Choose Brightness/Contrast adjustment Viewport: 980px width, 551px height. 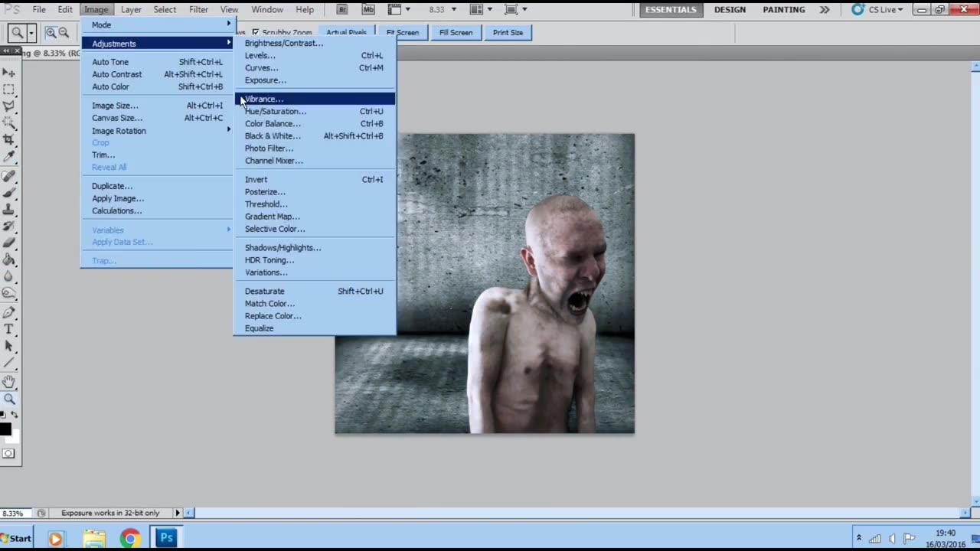(315, 43)
